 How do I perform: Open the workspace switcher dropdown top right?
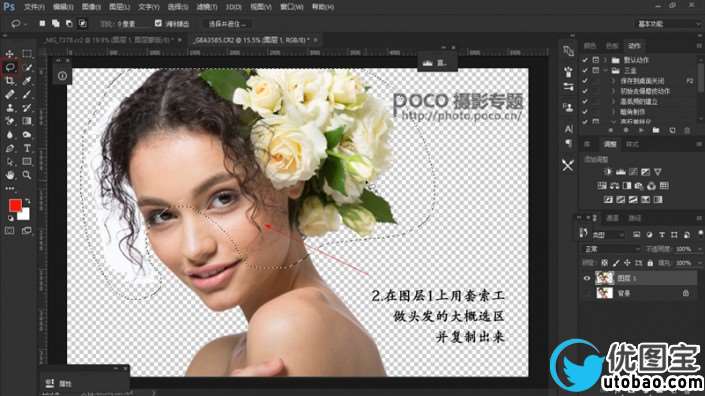(x=668, y=24)
